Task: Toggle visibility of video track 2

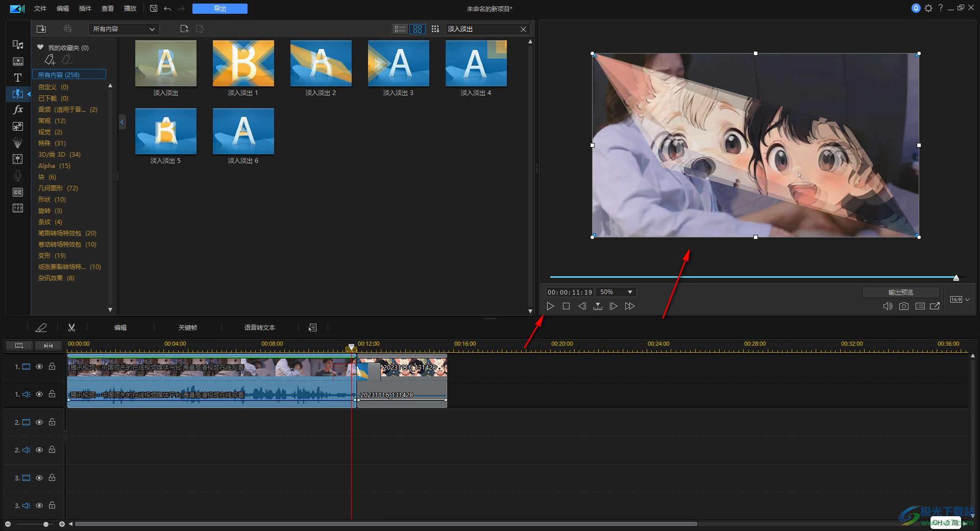Action: coord(39,422)
